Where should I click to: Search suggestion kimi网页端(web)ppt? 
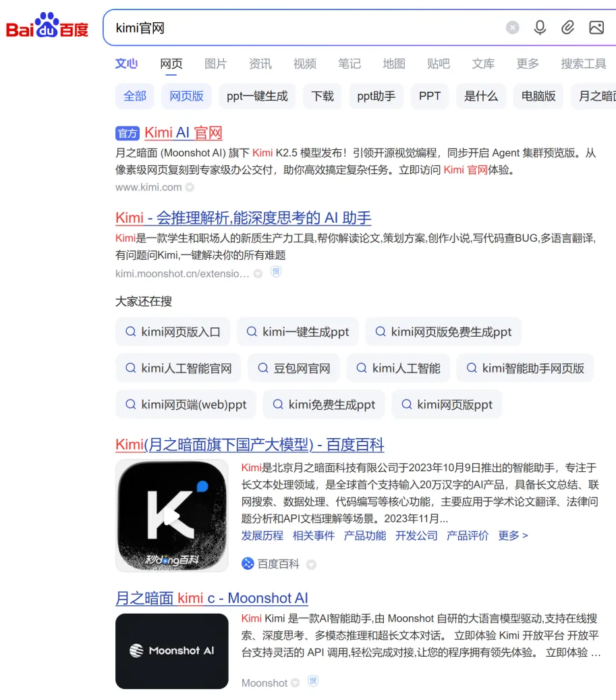click(x=186, y=404)
